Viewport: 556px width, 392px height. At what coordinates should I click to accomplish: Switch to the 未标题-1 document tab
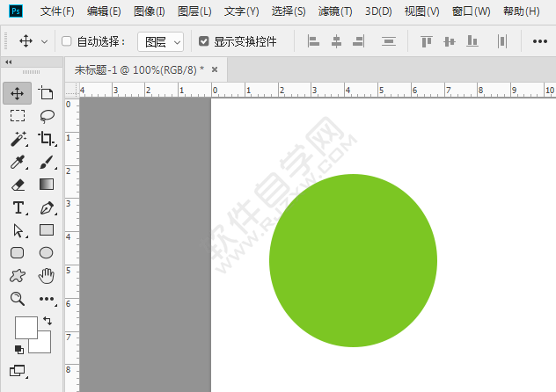tap(139, 69)
